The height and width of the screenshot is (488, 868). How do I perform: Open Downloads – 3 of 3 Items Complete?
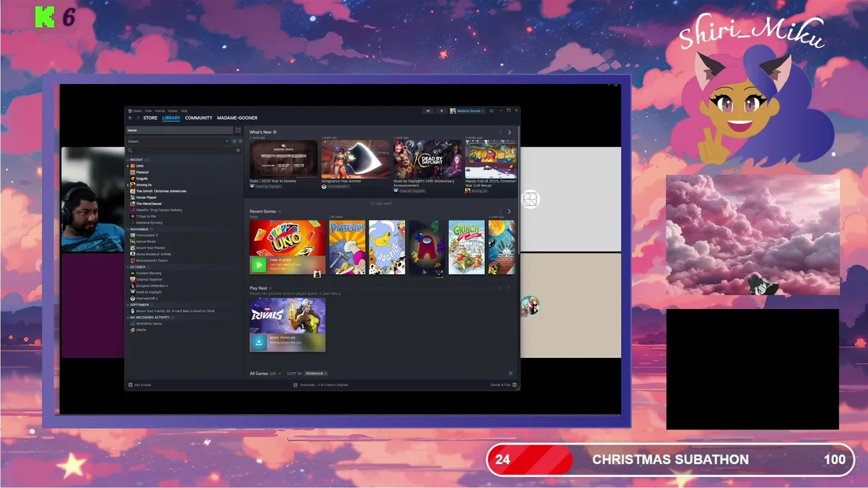click(x=321, y=385)
